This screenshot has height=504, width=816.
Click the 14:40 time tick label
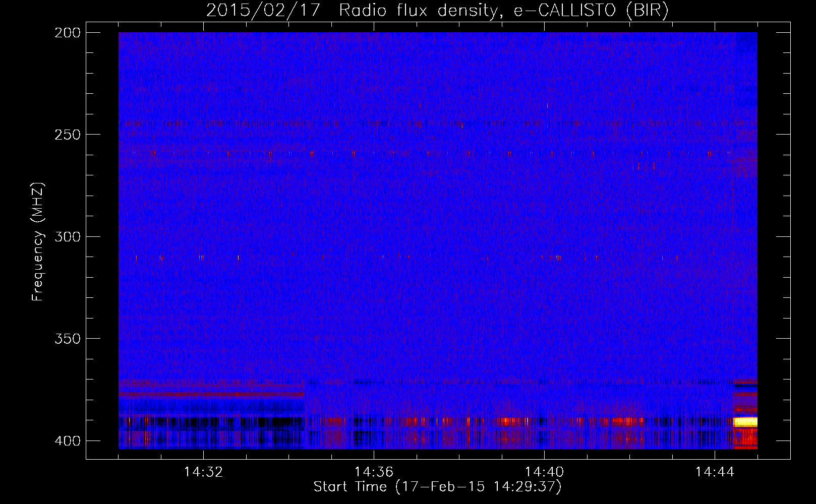pos(544,472)
